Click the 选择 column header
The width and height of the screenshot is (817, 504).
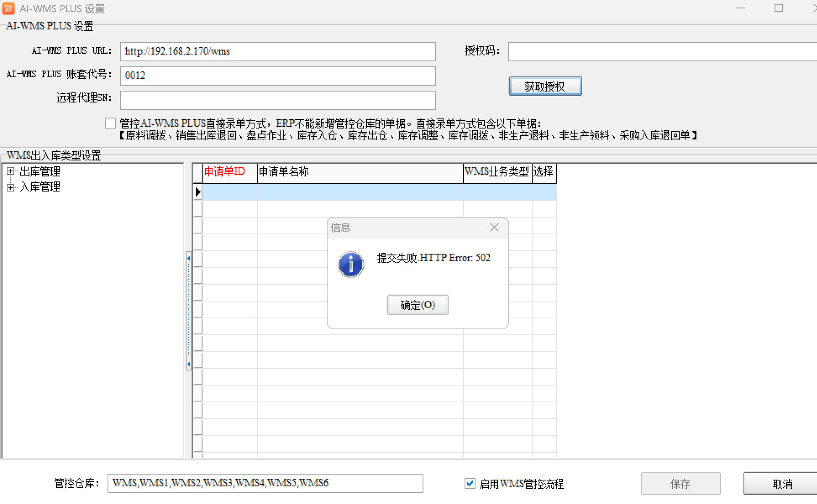544,173
